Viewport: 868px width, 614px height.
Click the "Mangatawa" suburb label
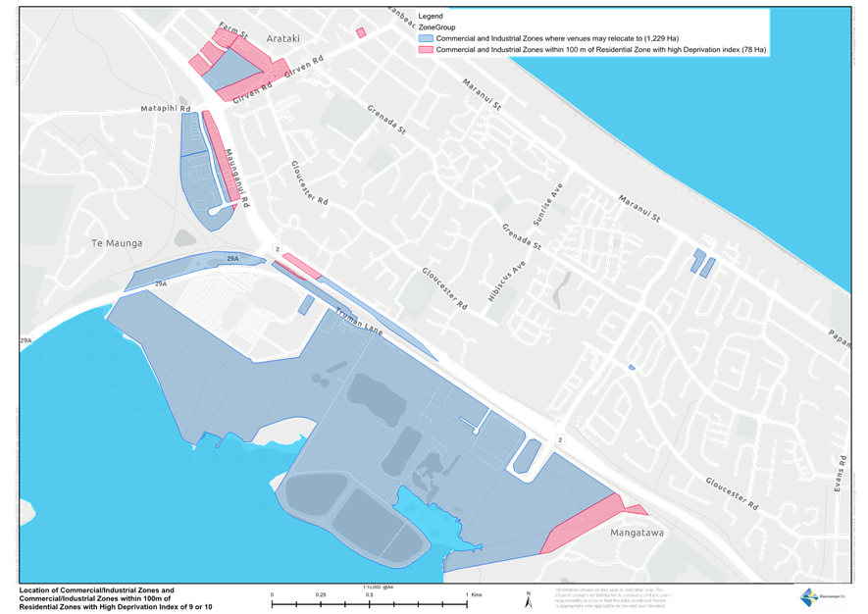(x=637, y=534)
